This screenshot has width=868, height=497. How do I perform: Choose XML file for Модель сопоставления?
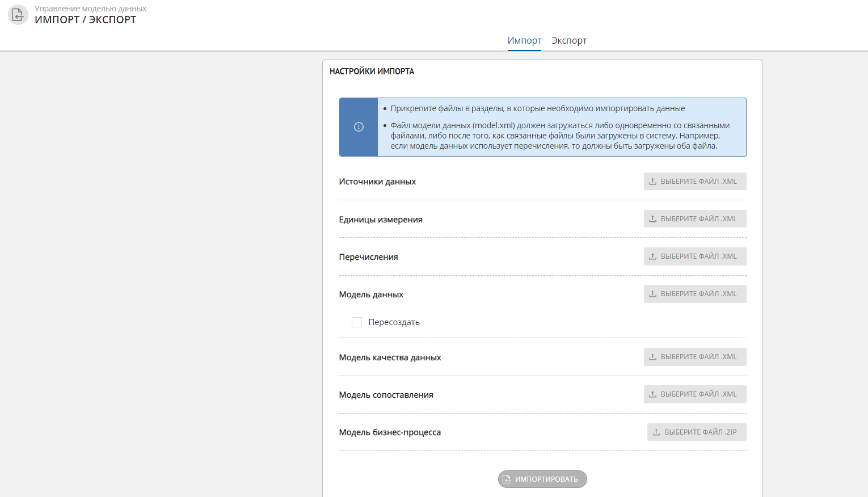pos(695,394)
